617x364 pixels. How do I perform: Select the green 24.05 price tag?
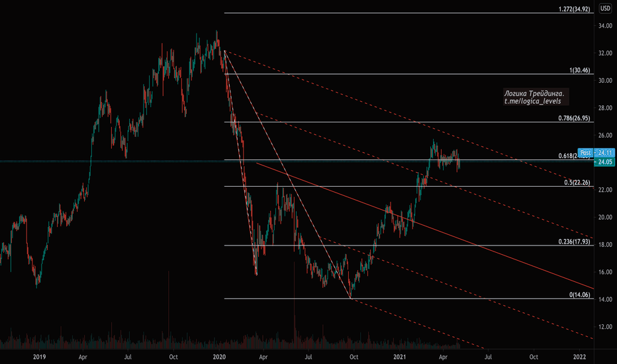604,161
